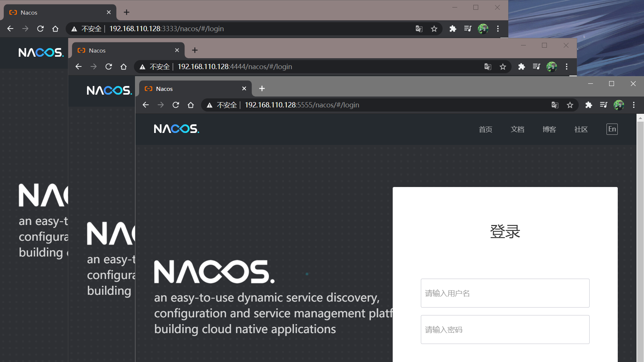The width and height of the screenshot is (644, 362).
Task: Click the not-secure warning icon in port 3333 window
Action: (x=74, y=29)
